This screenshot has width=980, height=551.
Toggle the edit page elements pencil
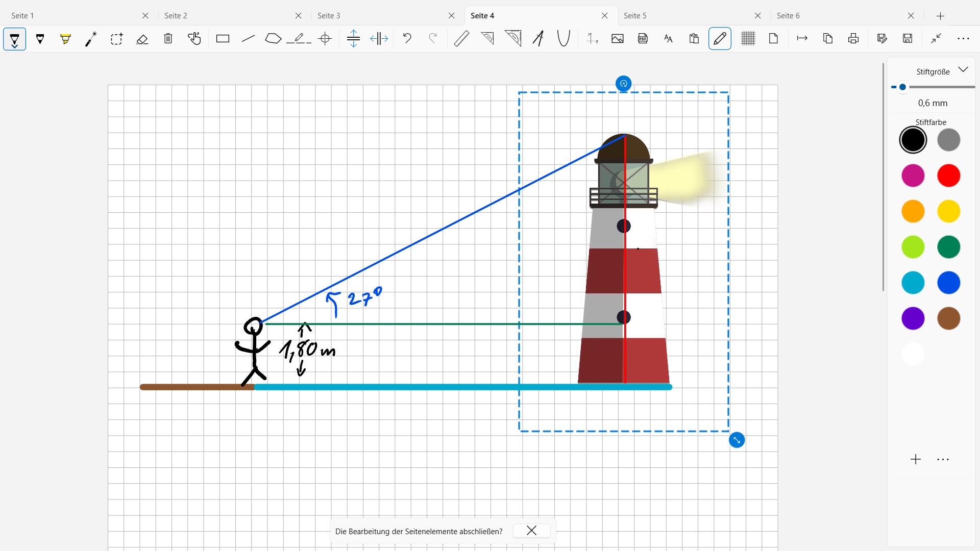pyautogui.click(x=720, y=39)
